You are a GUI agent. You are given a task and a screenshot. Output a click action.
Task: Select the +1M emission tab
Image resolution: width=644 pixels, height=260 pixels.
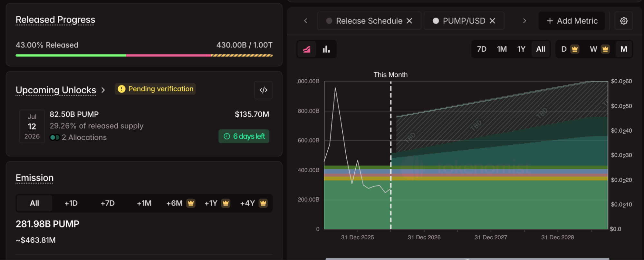[144, 203]
